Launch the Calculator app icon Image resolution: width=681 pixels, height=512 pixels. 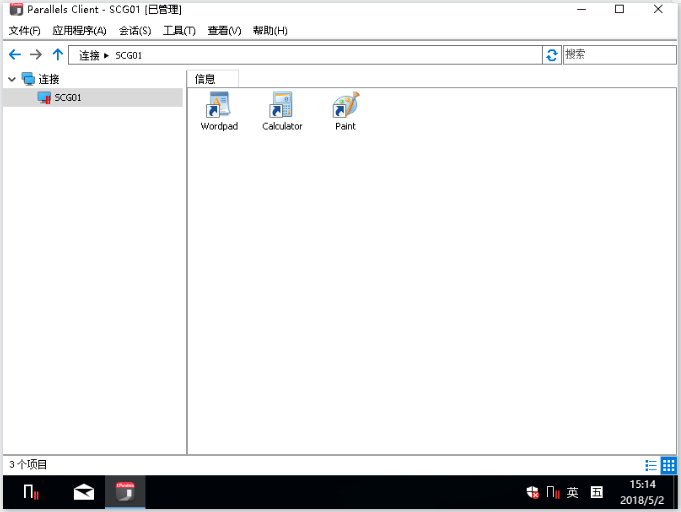282,111
